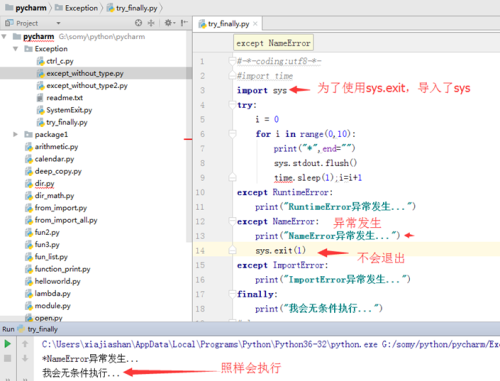Click the up arrow in Run panel
Image resolution: width=500 pixels, height=381 pixels.
[x=25, y=344]
